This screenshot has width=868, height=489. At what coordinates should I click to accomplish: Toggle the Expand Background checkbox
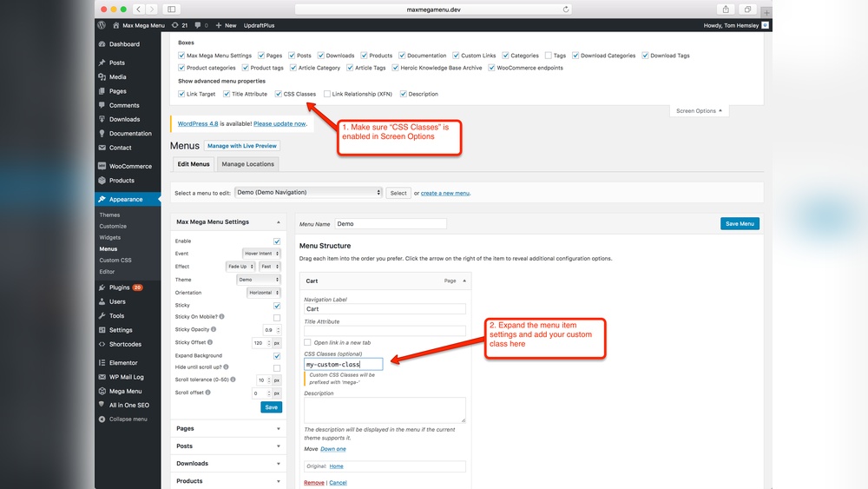(277, 356)
